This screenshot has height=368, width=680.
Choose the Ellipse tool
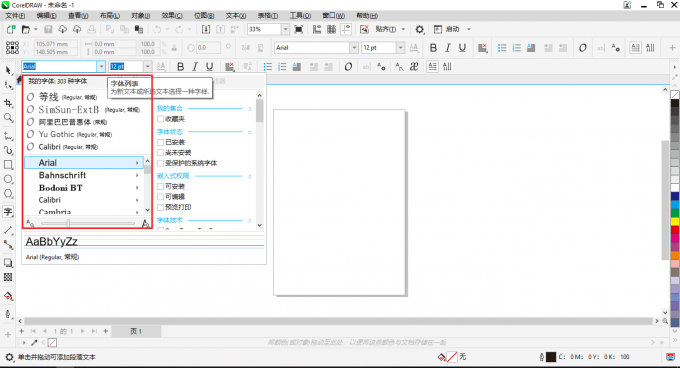point(8,179)
